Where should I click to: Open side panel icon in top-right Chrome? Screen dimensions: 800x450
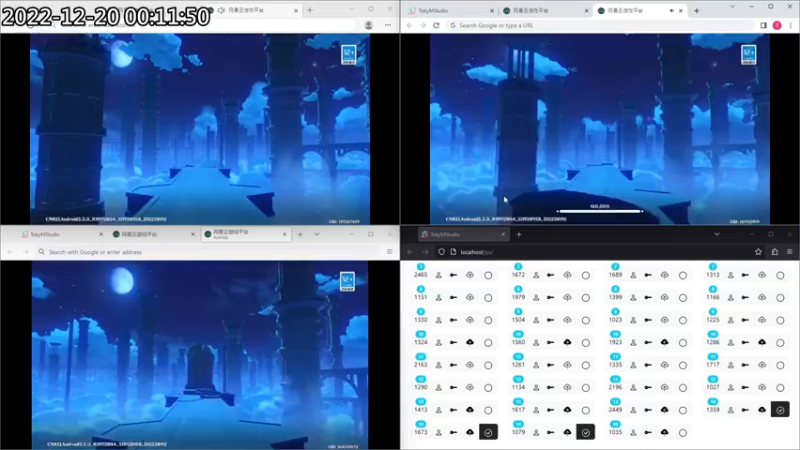click(x=763, y=25)
